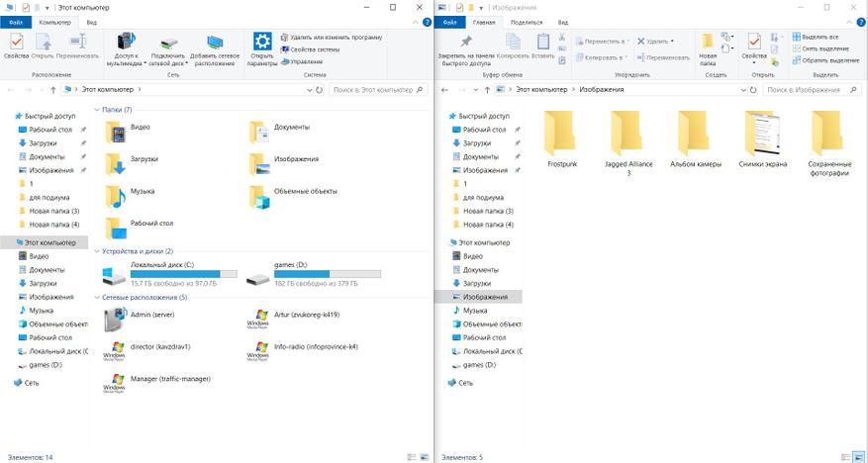Switch to View tab in left window
This screenshot has height=463, width=868.
[92, 23]
